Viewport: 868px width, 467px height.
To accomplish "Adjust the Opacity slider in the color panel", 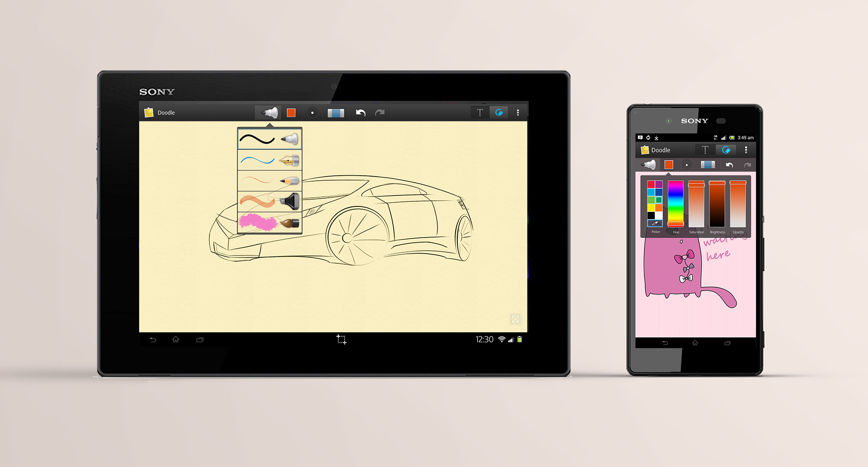I will [738, 204].
